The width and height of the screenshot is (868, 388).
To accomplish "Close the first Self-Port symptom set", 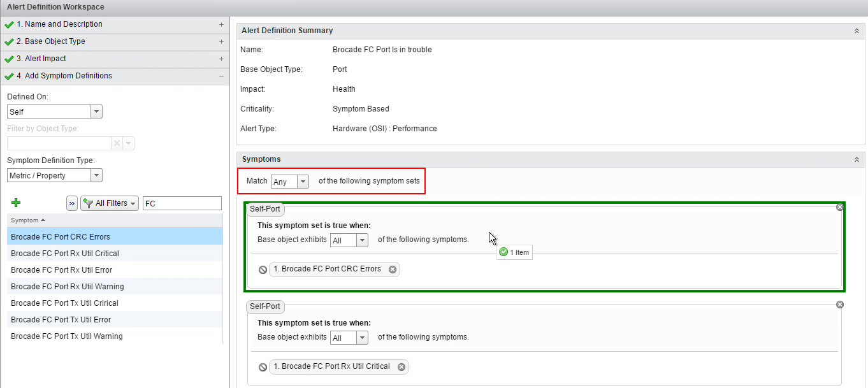I will [x=839, y=207].
